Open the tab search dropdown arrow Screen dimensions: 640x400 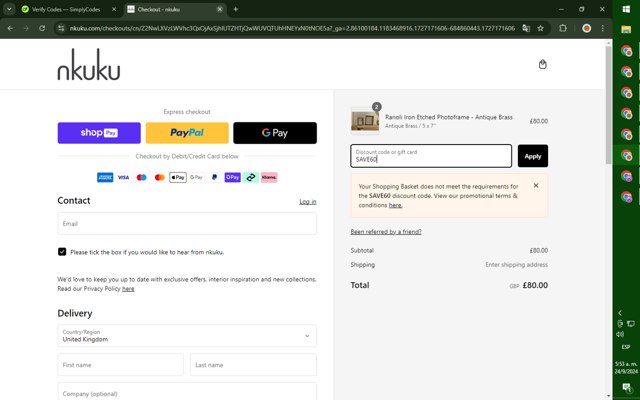tap(9, 9)
